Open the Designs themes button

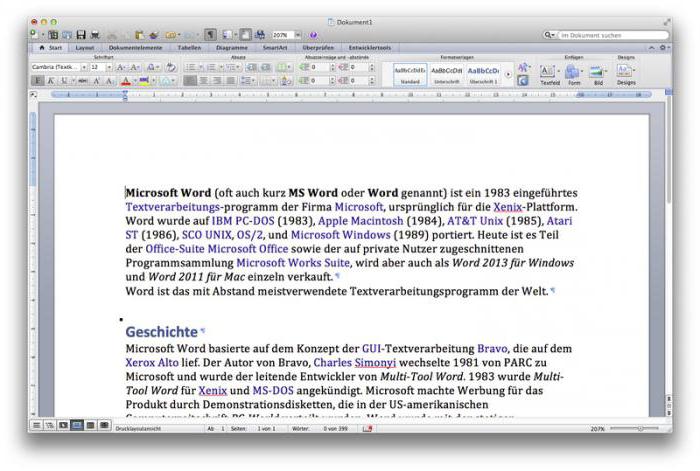[x=626, y=75]
